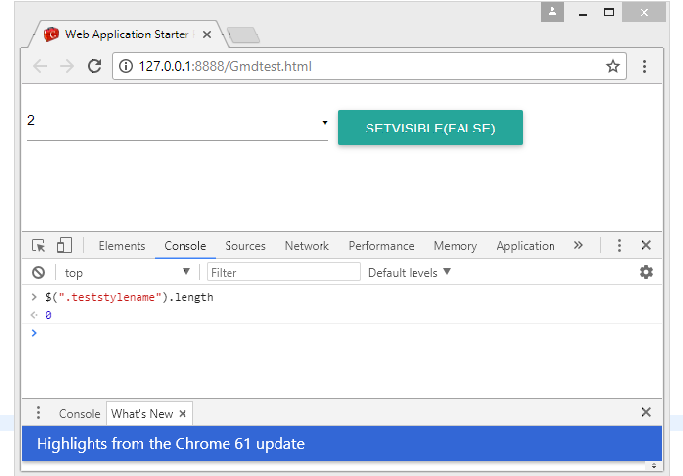Bookmark this page with the star icon
Viewport: 683px width, 476px height.
click(x=613, y=66)
